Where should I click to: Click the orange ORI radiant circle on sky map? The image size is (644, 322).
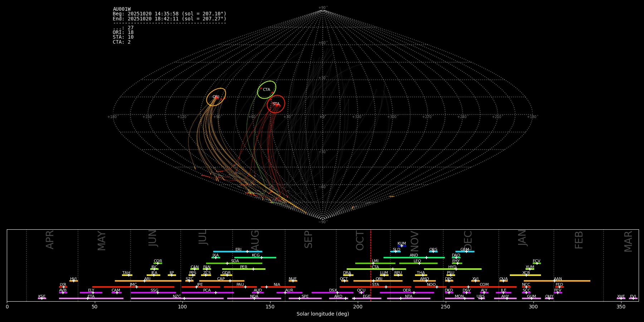[216, 97]
